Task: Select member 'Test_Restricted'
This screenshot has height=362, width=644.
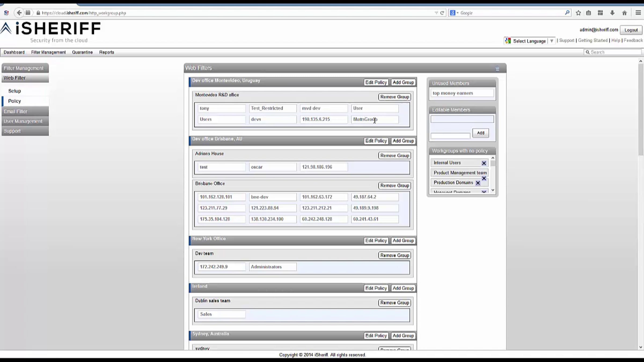Action: click(x=273, y=108)
